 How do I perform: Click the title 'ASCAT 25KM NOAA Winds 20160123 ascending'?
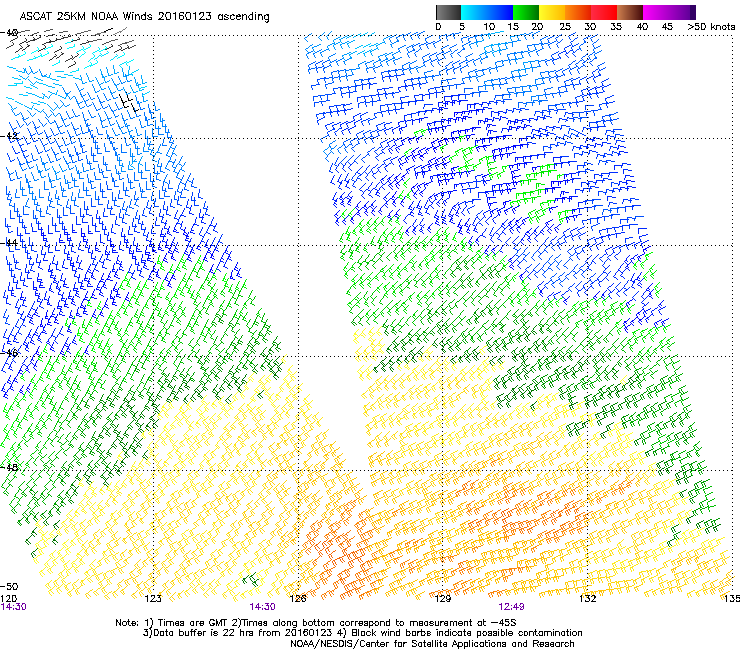point(144,17)
